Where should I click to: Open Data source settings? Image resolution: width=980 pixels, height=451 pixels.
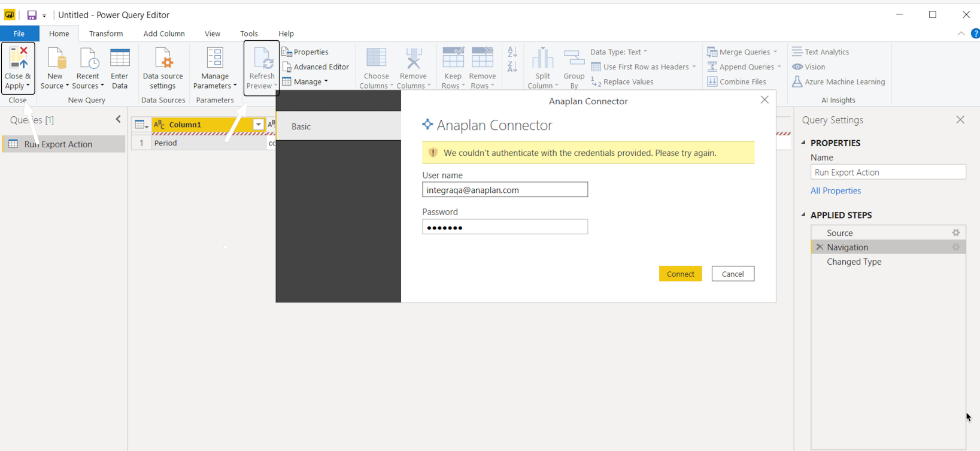pos(163,69)
